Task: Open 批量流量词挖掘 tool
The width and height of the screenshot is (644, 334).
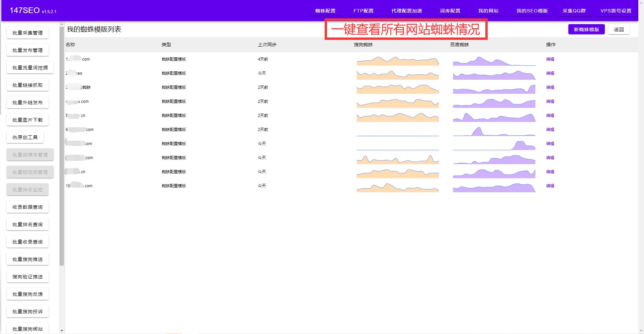Action: coord(29,67)
